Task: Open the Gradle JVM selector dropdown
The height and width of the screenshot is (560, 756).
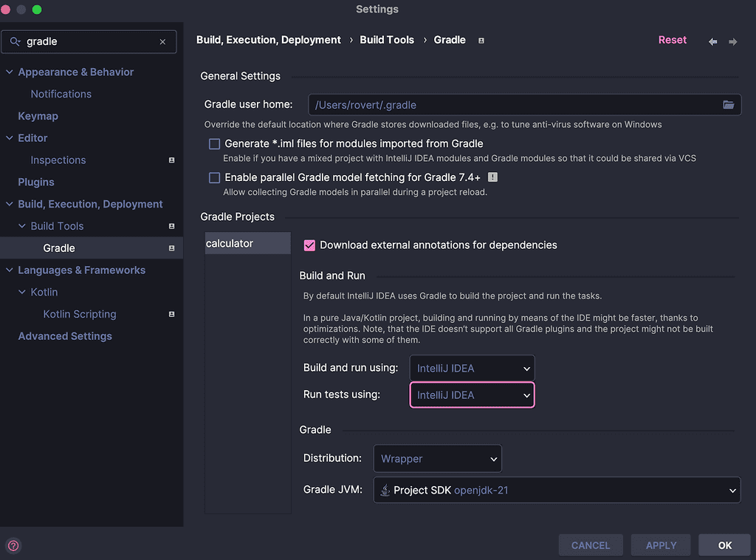Action: 557,490
